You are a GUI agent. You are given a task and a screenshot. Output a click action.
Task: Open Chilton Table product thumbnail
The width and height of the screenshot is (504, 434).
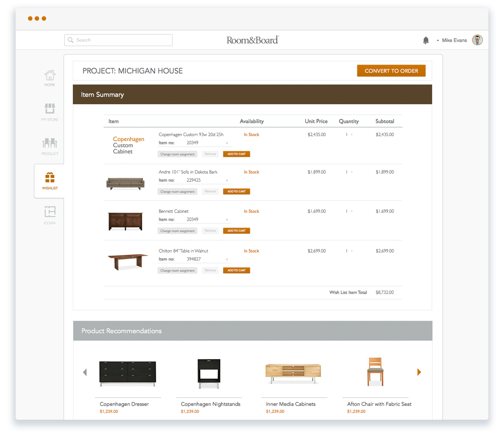[x=128, y=262]
